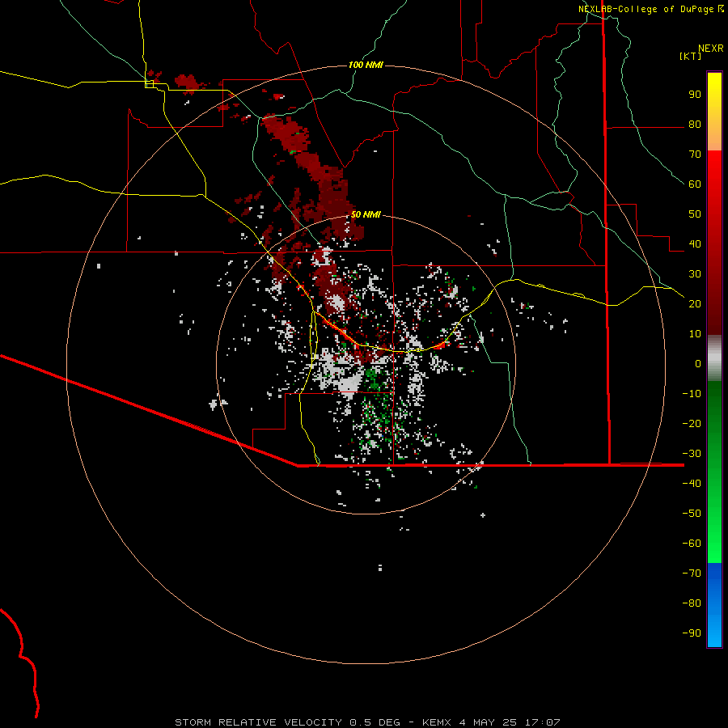Screen dimensions: 728x728
Task: Click the gray zero-velocity segment of the color bar
Action: (x=714, y=358)
